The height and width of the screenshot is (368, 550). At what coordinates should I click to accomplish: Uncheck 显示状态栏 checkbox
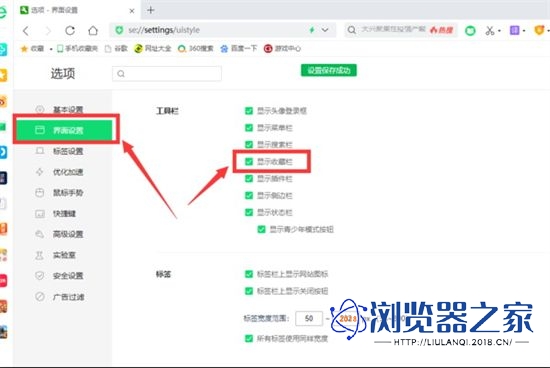click(249, 212)
